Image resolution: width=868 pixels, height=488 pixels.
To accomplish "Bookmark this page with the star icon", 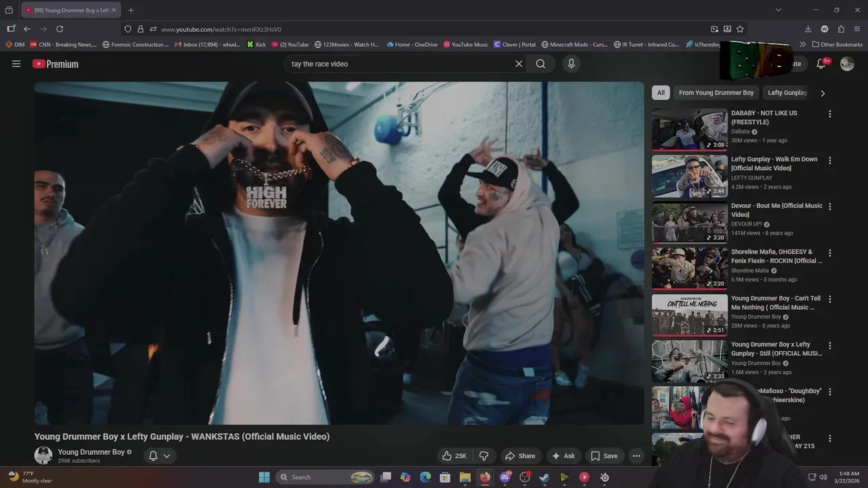I will pos(740,29).
